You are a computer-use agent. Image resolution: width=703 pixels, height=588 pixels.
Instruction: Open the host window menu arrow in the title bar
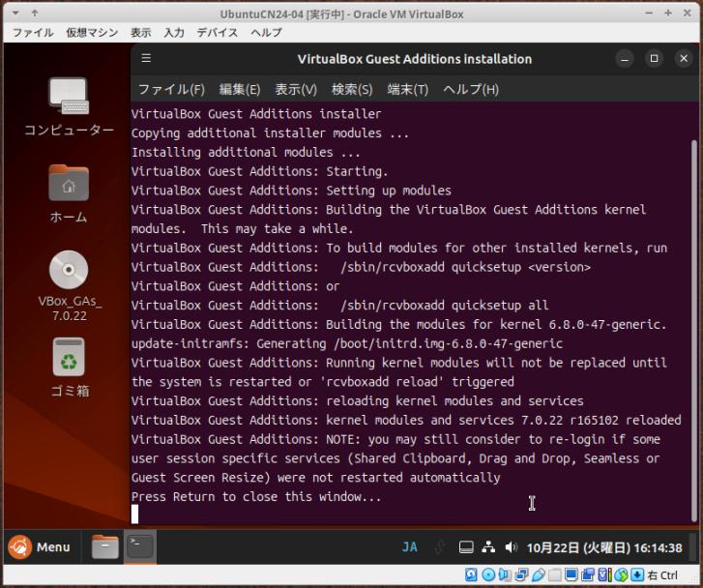[15, 13]
